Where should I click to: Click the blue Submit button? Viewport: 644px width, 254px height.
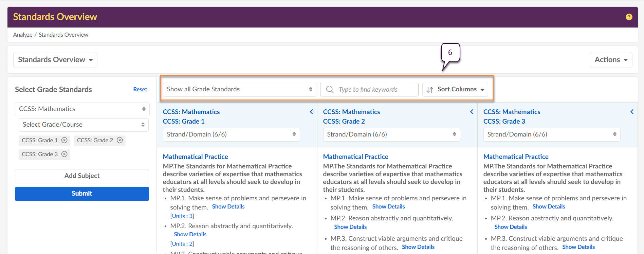pos(82,194)
